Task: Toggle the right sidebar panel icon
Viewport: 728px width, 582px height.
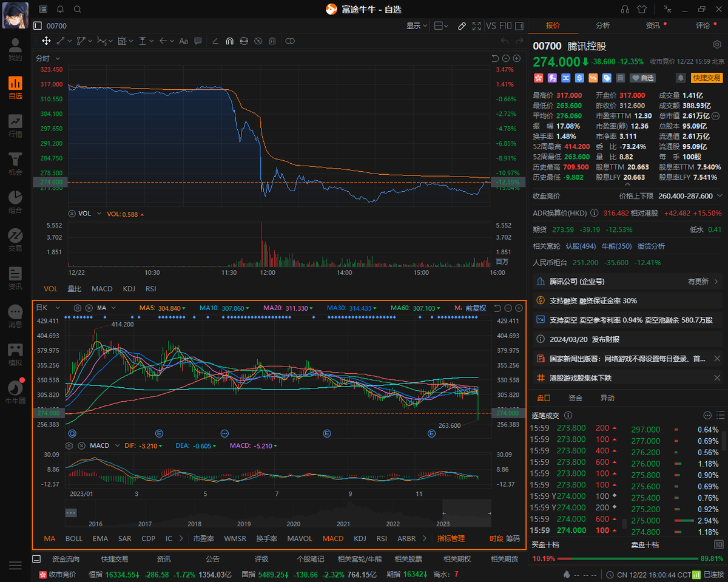Action: point(520,26)
